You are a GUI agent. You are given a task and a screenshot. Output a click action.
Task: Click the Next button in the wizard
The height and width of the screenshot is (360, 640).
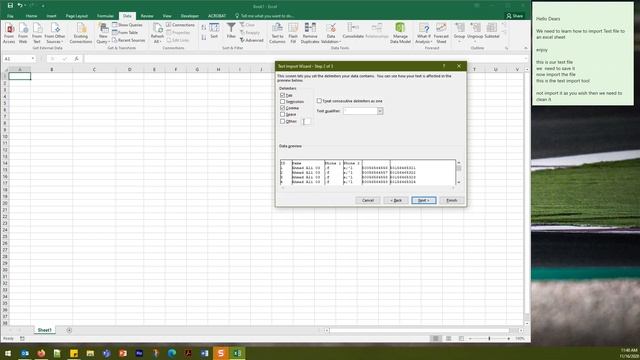(x=424, y=200)
